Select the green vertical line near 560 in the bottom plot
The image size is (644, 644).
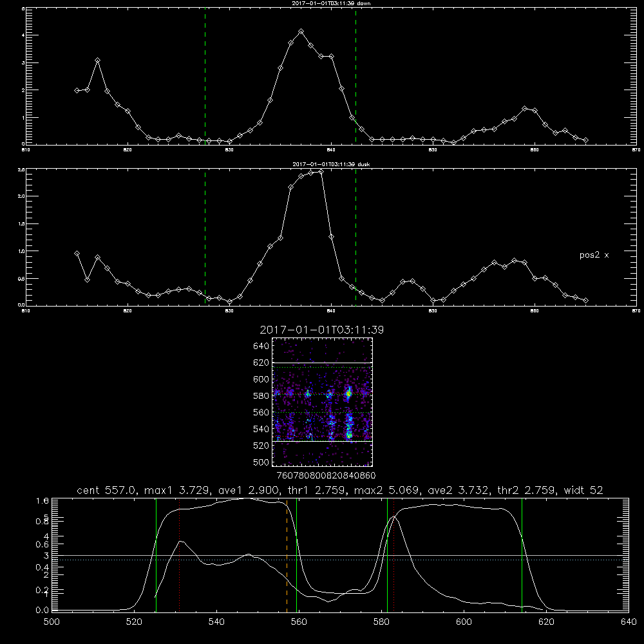coord(296,555)
